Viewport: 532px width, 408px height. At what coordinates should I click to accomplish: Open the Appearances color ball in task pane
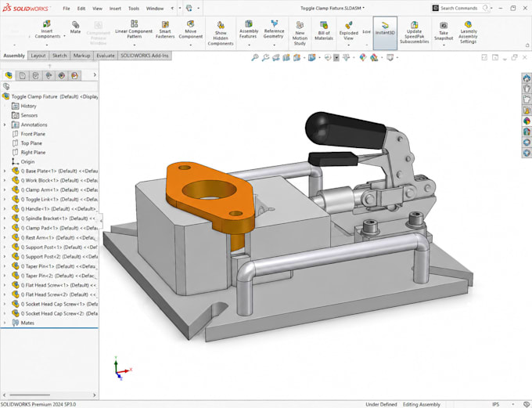[527, 121]
